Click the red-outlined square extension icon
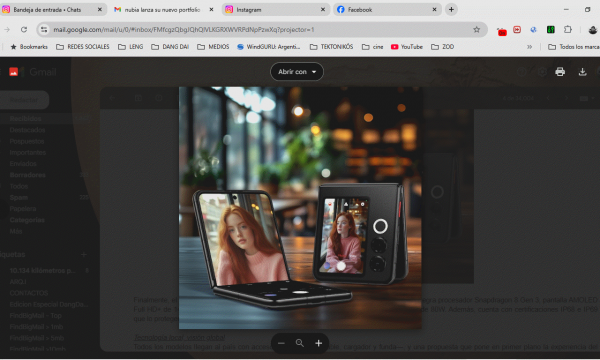 tap(517, 29)
